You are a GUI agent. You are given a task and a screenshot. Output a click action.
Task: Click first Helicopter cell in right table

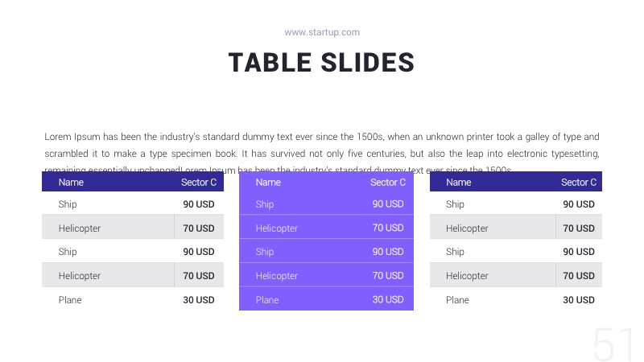tap(467, 228)
